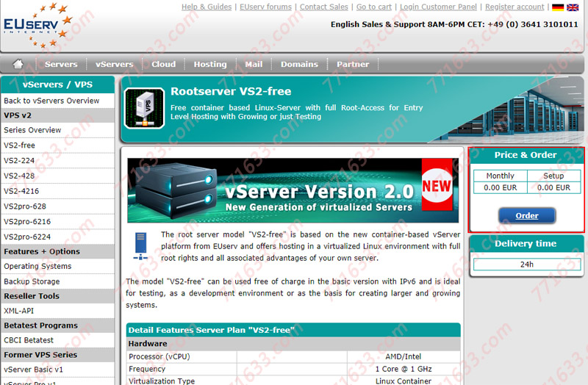Click the Rootserver VS2-free heading

(x=231, y=91)
